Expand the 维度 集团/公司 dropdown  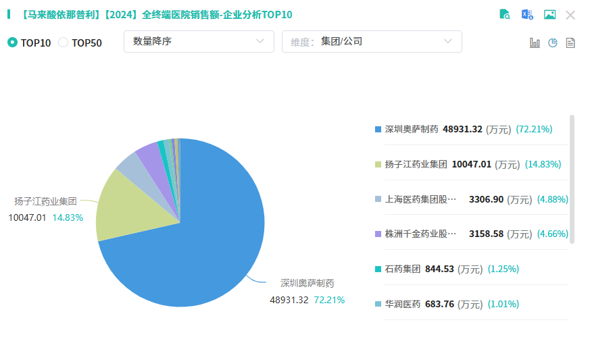pos(372,41)
